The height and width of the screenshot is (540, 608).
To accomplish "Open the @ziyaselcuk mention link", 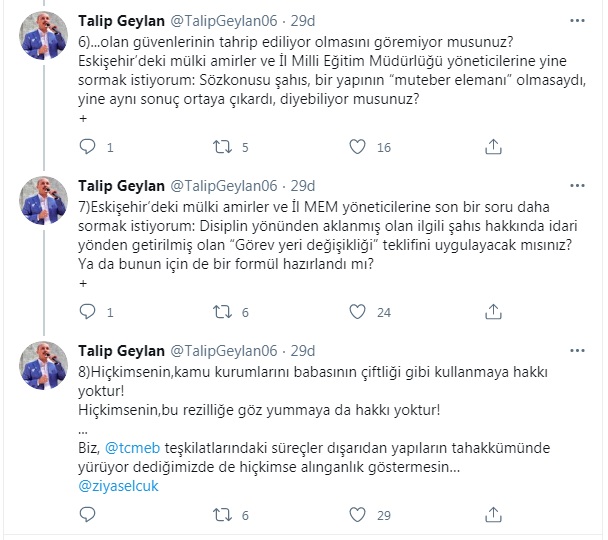I will (x=118, y=486).
